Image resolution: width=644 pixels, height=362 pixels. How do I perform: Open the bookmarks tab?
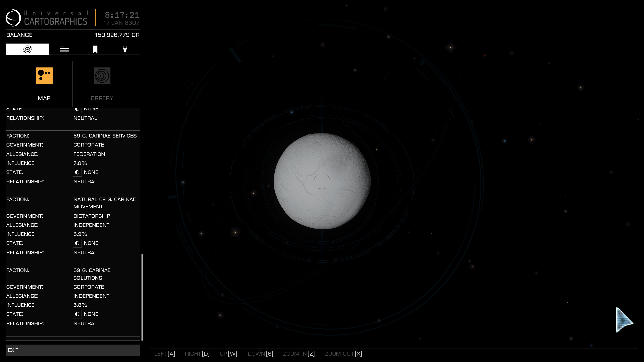coord(95,50)
